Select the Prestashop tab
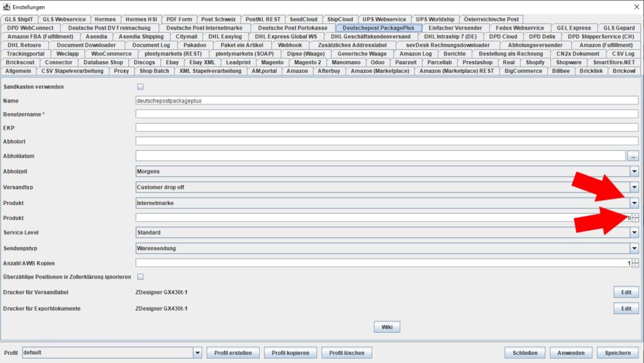 [x=477, y=62]
